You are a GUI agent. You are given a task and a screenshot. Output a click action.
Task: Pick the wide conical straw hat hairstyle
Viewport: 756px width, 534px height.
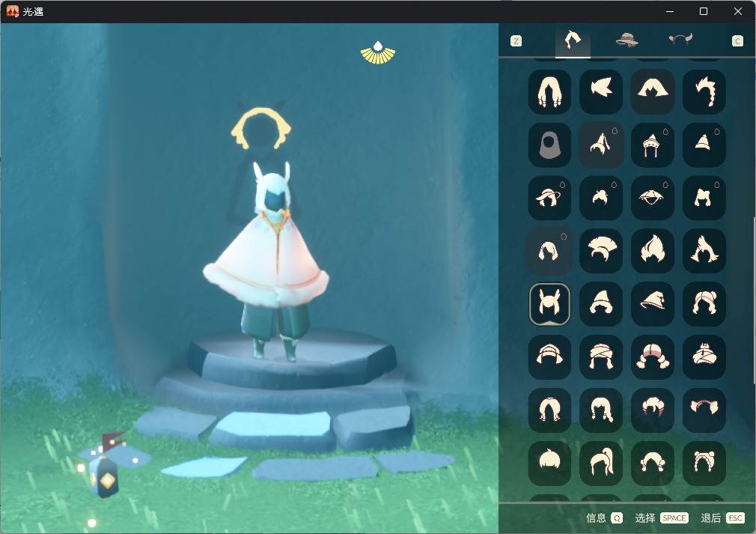pos(653,198)
